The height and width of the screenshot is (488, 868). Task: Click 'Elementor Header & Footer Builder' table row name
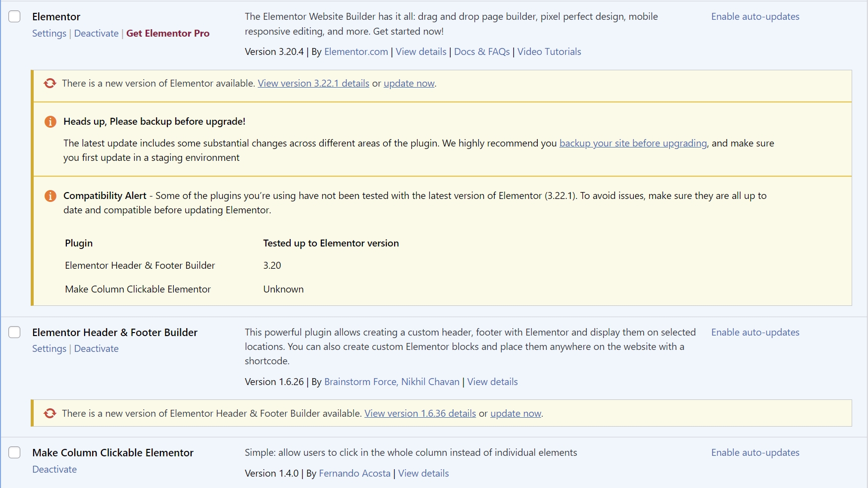[x=140, y=266]
